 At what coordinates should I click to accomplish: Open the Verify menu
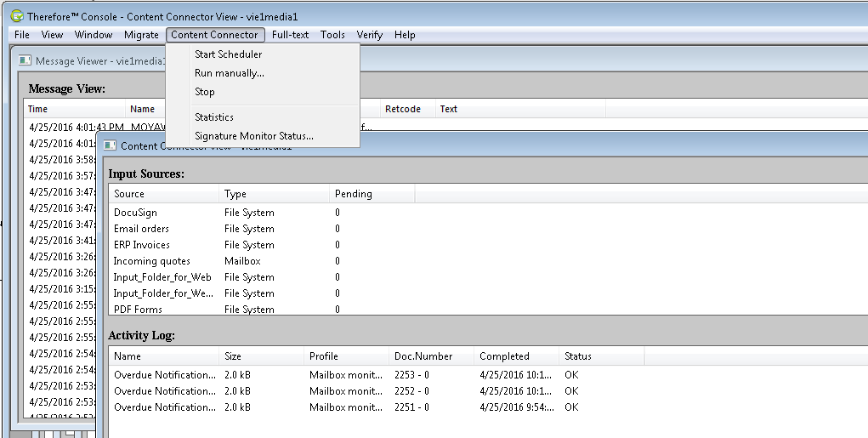point(369,34)
